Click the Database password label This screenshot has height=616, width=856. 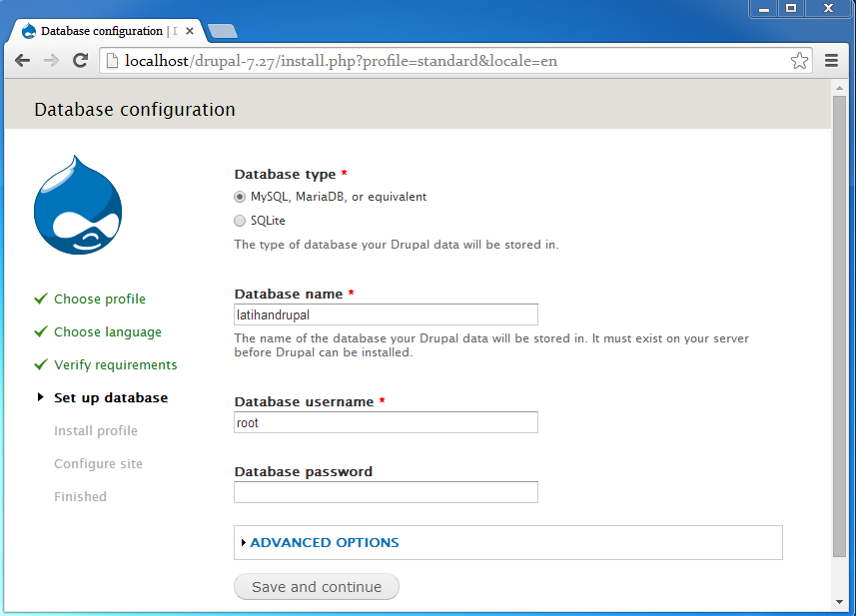pyautogui.click(x=304, y=471)
